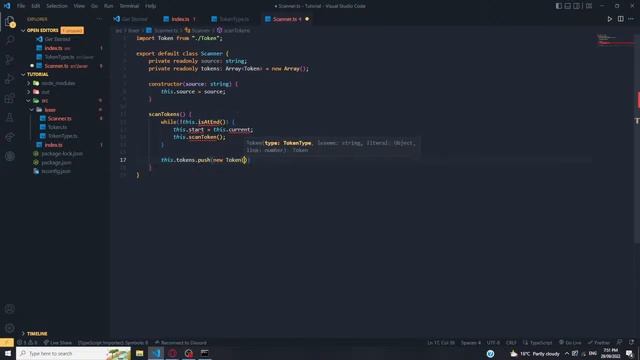Open the Run and Debug view
Screen dimensions: 640x360
pos(9,79)
